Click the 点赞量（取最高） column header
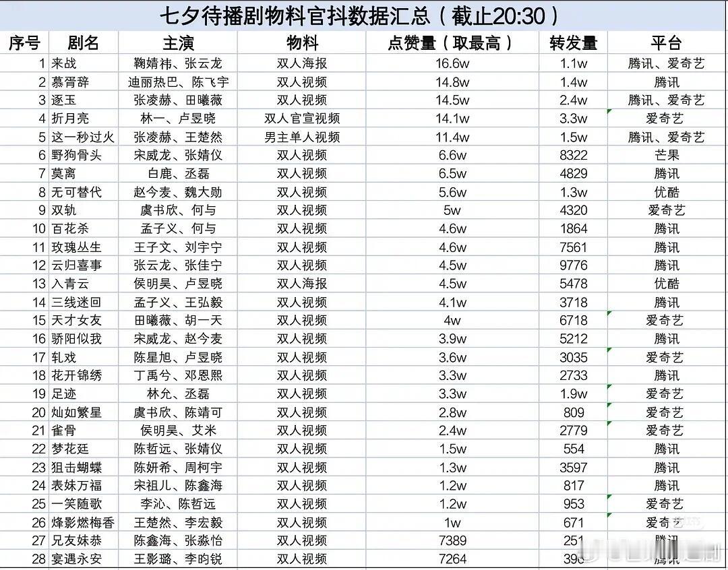Image resolution: width=728 pixels, height=570 pixels. 452,42
